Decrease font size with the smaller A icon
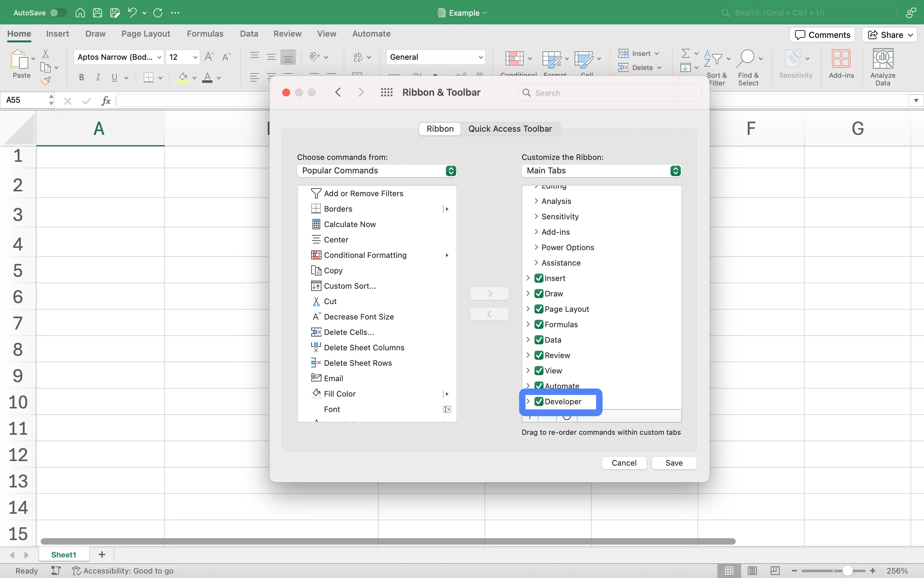Screen dimensions: 924x578 [227, 57]
